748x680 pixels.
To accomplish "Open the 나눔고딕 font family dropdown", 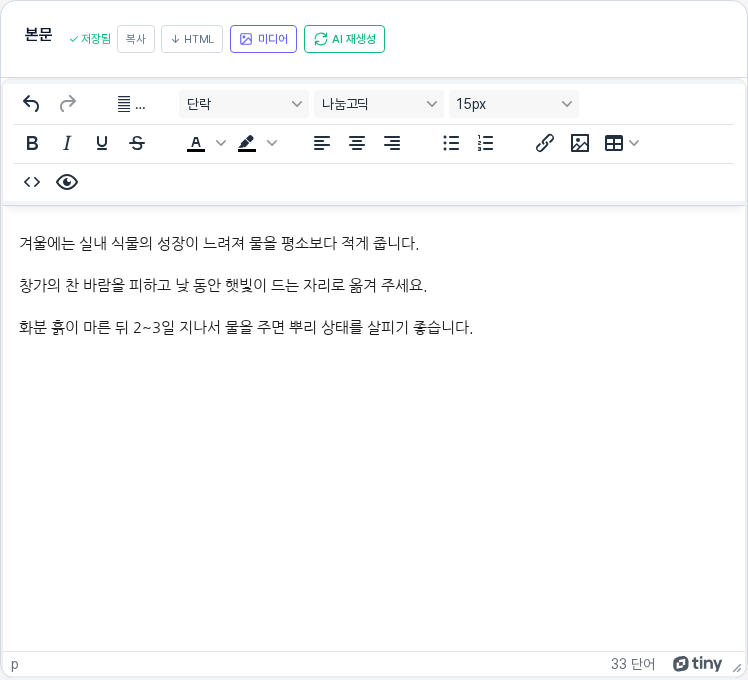I will click(x=379, y=104).
